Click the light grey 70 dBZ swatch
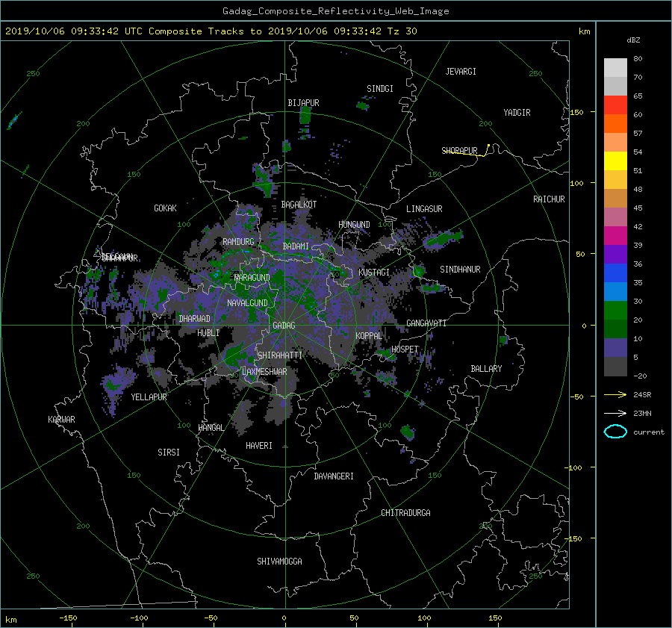The height and width of the screenshot is (628, 672). 615,67
